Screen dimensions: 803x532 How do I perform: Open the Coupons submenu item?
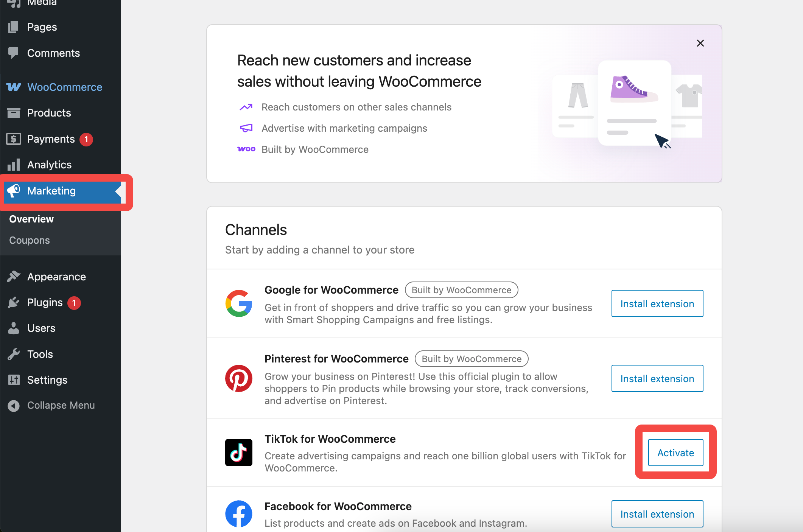coord(30,240)
